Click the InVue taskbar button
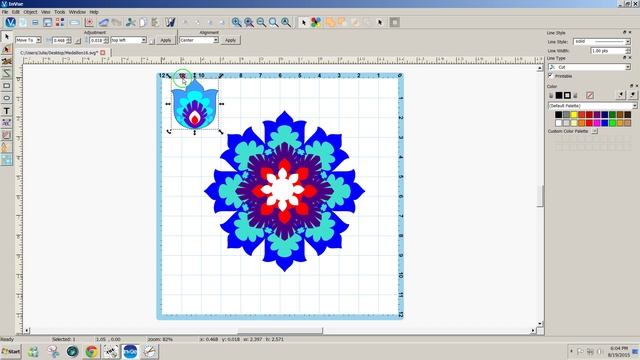This screenshot has width=640, height=360. pyautogui.click(x=130, y=351)
